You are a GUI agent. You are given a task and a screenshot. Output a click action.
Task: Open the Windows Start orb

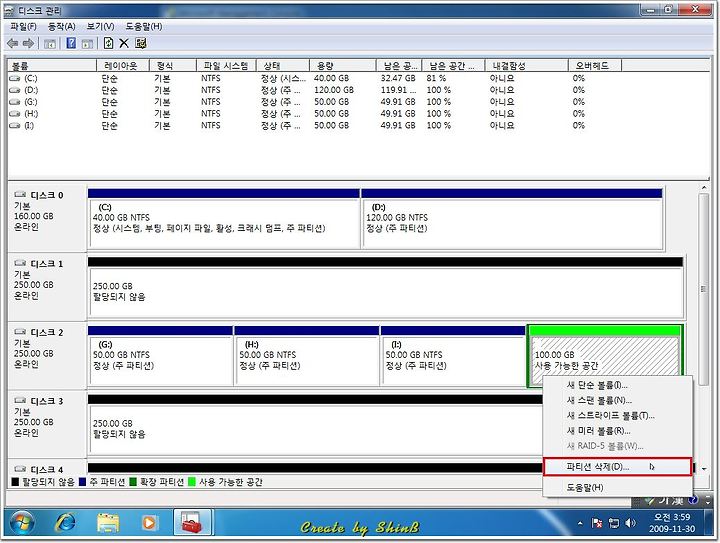(21, 523)
